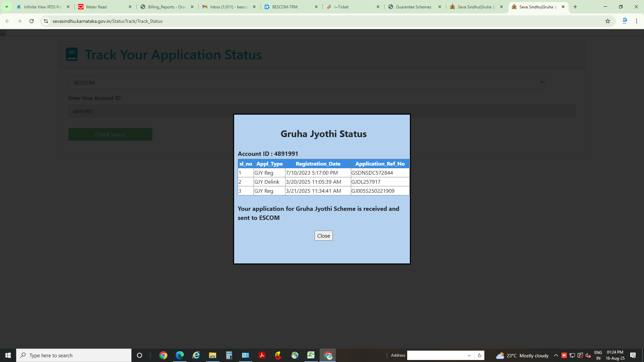644x362 pixels.
Task: Show hidden system tray icons
Action: pos(556,355)
